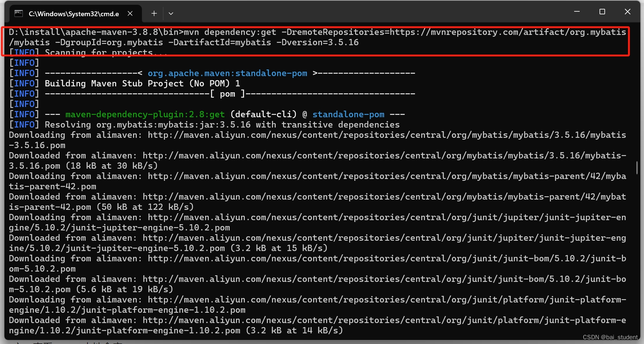Click the '-DgroupId=org.mybatis' command argument

click(109, 42)
